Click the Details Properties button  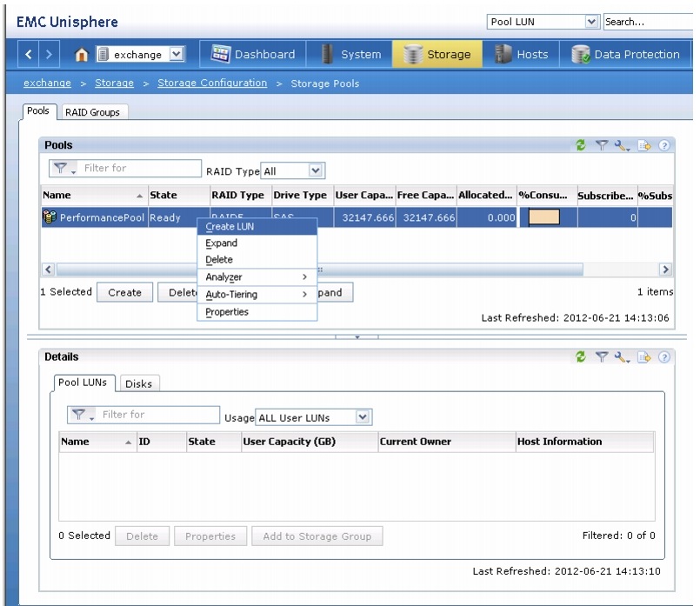click(210, 536)
